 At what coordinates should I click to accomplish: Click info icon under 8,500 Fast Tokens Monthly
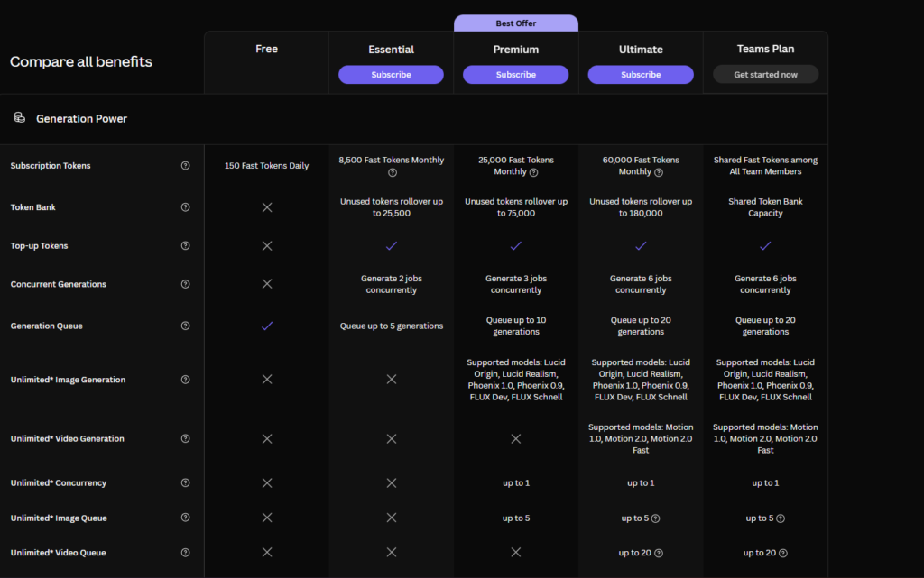(393, 172)
